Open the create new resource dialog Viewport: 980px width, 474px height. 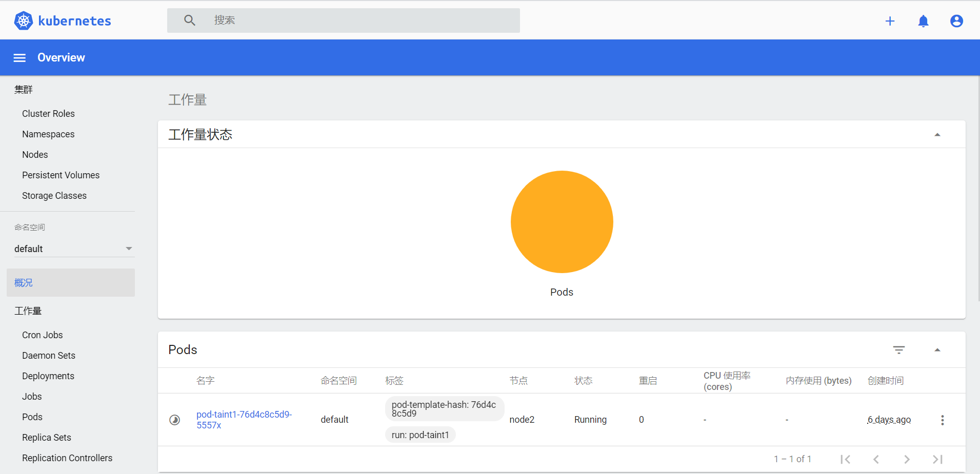(890, 21)
